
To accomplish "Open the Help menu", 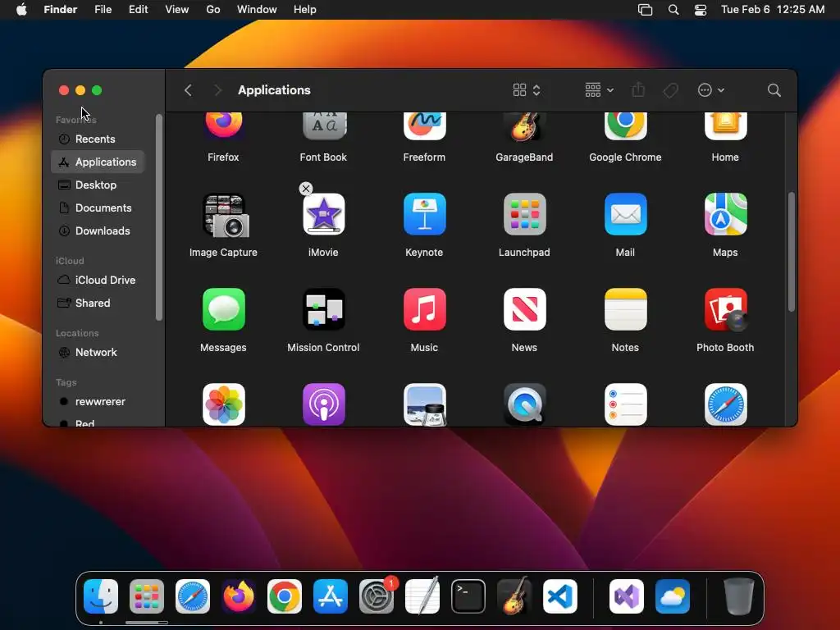I will coord(305,10).
